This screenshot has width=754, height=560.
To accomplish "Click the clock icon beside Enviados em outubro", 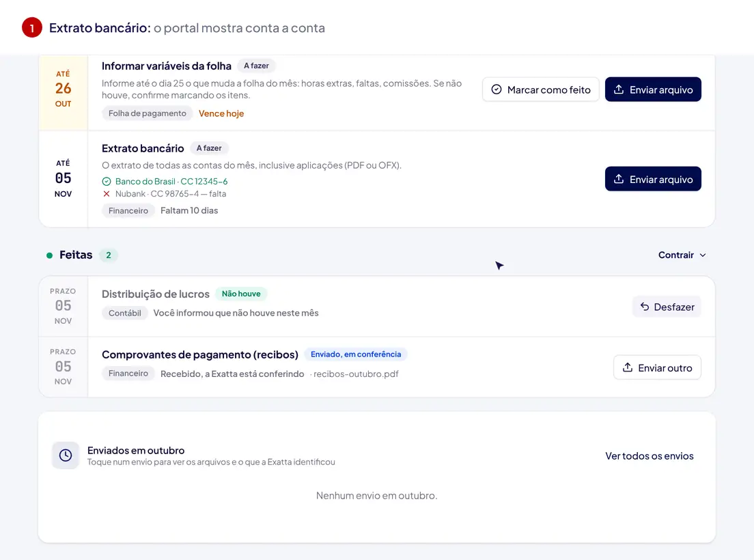I will (66, 456).
